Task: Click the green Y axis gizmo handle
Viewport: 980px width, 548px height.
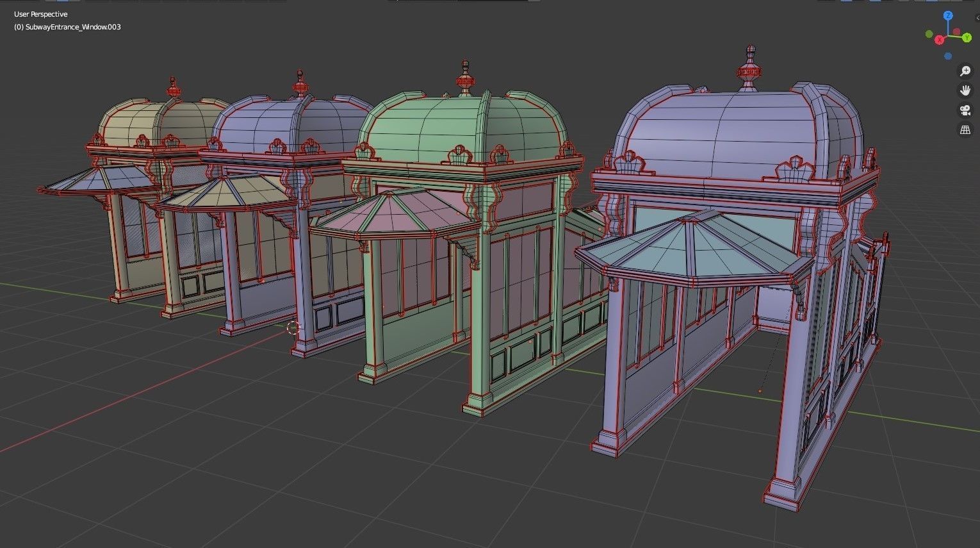Action: 967,38
